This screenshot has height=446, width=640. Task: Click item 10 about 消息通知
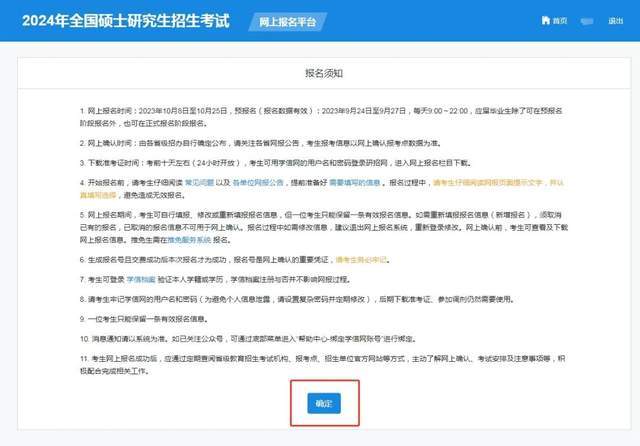coord(248,339)
